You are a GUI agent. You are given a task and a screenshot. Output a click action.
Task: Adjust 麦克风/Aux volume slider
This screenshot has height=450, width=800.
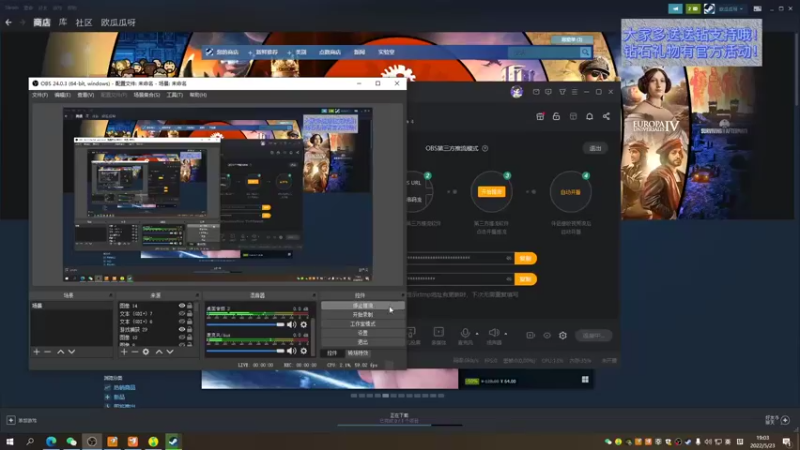click(245, 351)
